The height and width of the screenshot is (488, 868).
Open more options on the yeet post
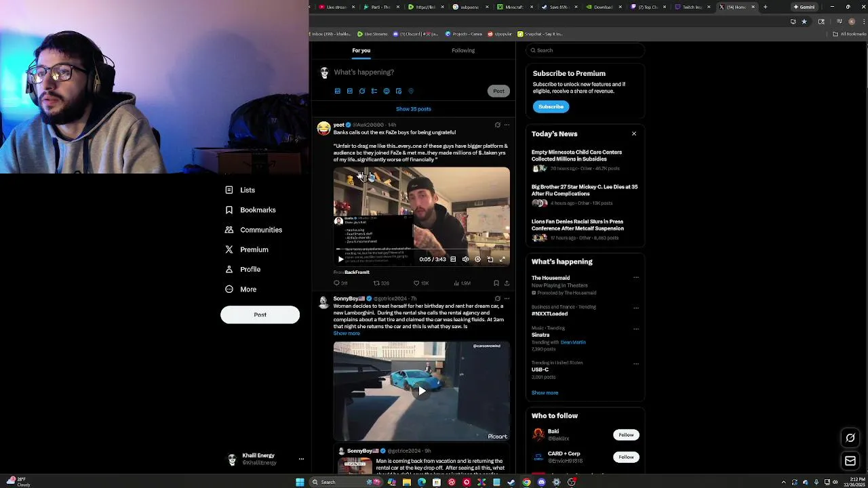507,125
